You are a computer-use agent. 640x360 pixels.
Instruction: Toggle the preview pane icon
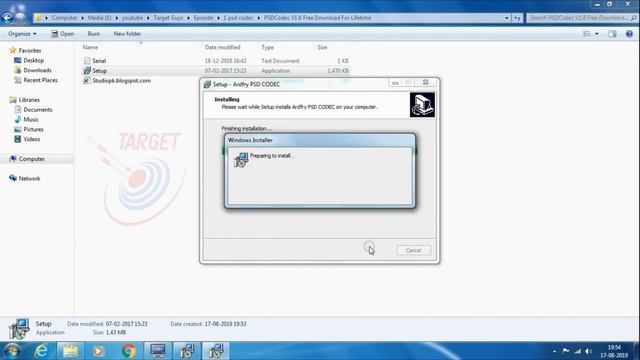[612, 34]
